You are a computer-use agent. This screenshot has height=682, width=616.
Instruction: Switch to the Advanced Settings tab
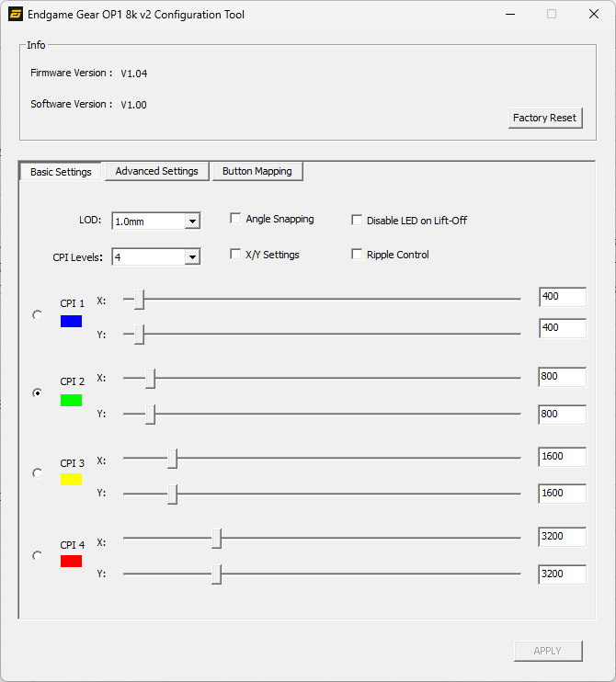point(156,171)
